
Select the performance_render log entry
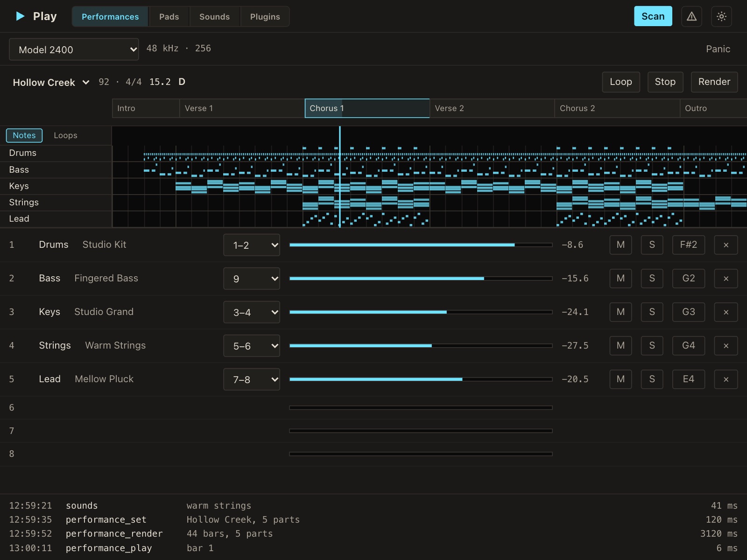click(373, 534)
